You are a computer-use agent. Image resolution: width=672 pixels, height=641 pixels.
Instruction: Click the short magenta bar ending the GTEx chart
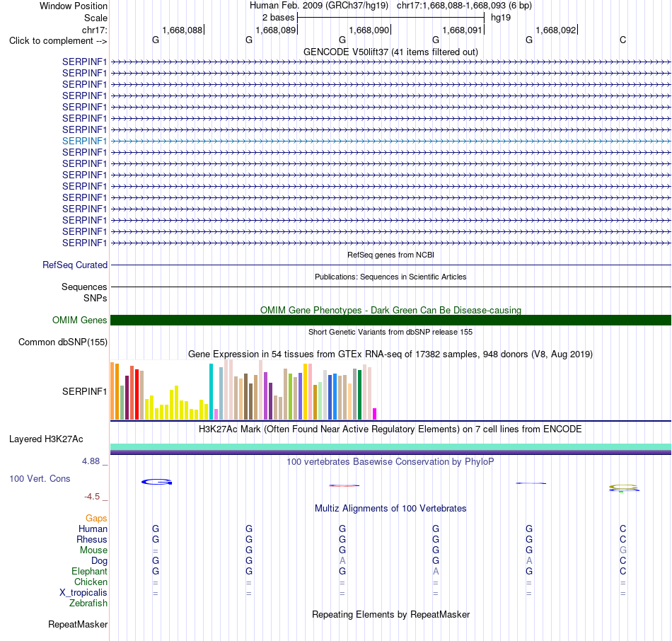tap(375, 414)
